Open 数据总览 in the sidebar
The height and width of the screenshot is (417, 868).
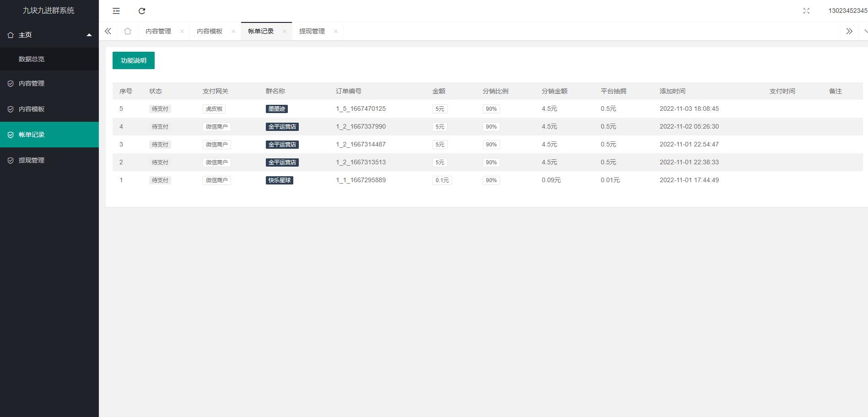click(32, 59)
